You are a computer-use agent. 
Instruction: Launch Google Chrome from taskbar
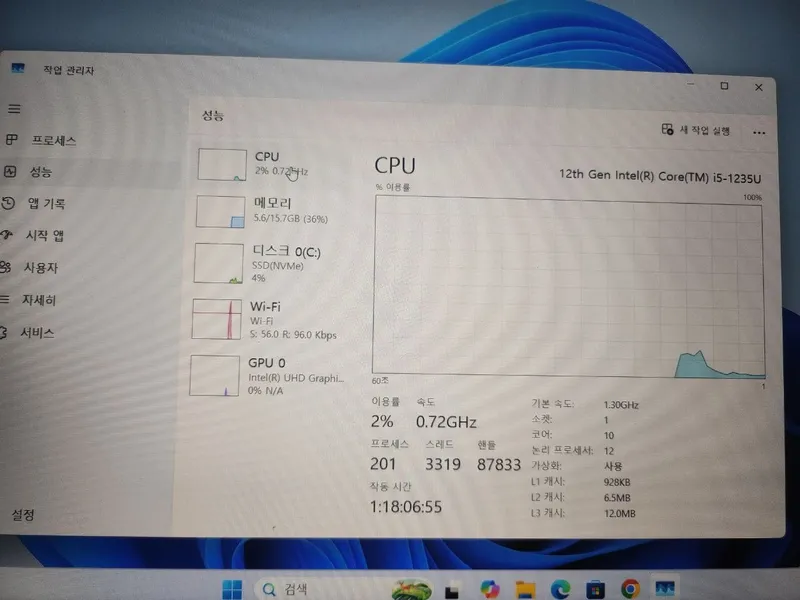(x=630, y=589)
